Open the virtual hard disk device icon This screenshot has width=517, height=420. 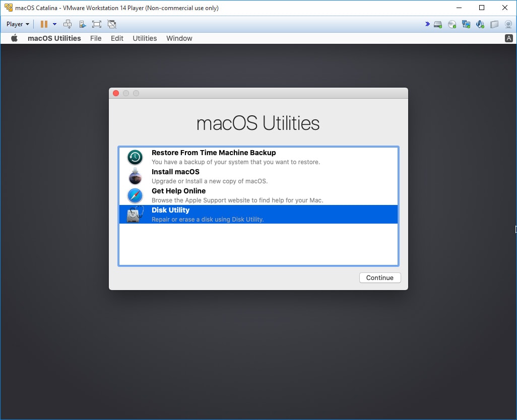(438, 24)
